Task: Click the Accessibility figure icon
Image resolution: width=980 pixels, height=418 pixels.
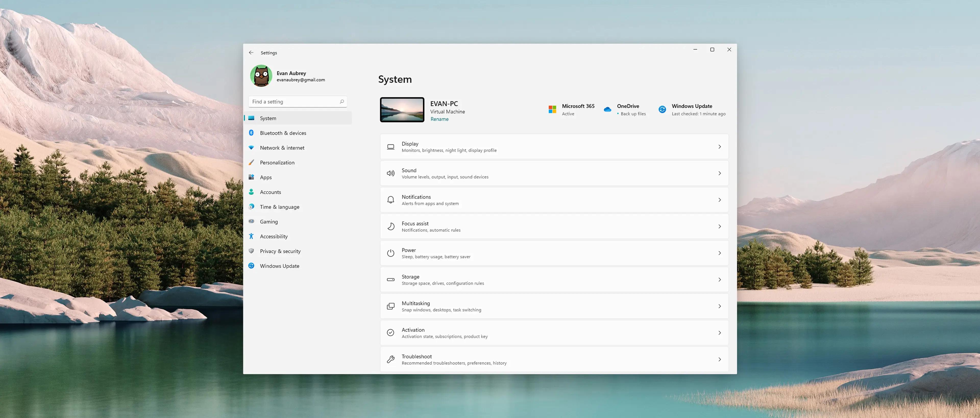Action: coord(251,236)
